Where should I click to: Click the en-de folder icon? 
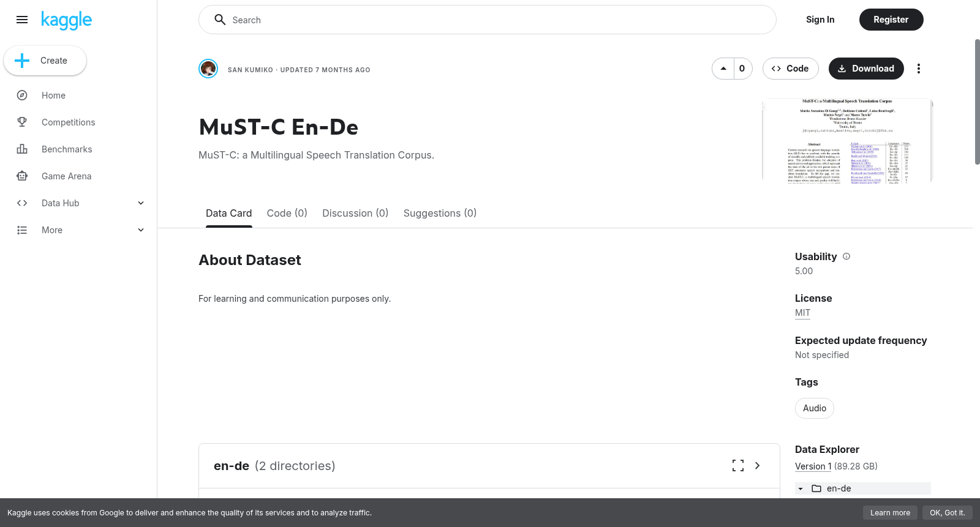click(816, 488)
